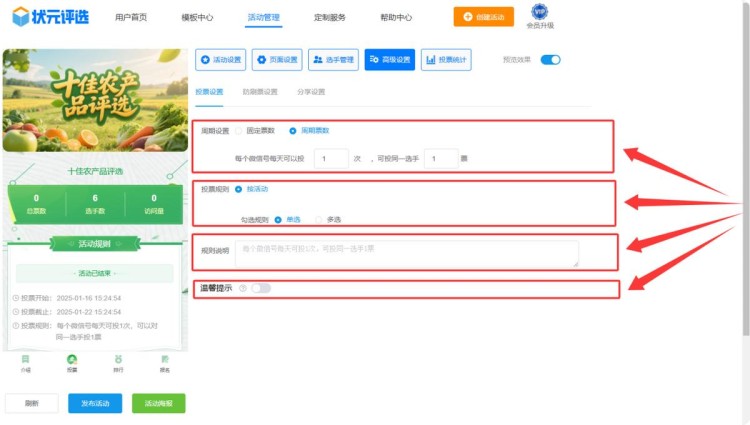Open 投票统计 chart icon button
750x425 pixels.
446,60
